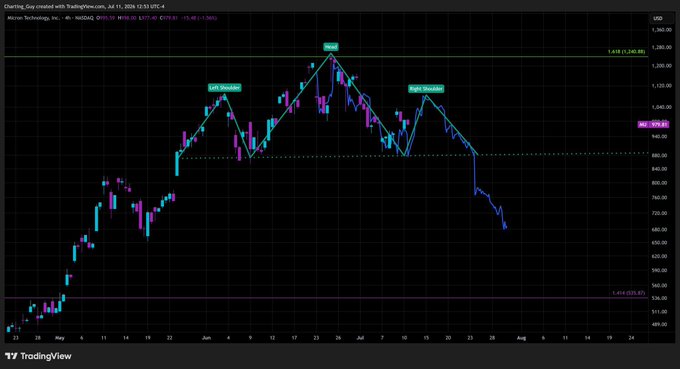Viewport: 680px width, 369px height.
Task: Click the 650.00 price axis label
Action: pos(660,243)
